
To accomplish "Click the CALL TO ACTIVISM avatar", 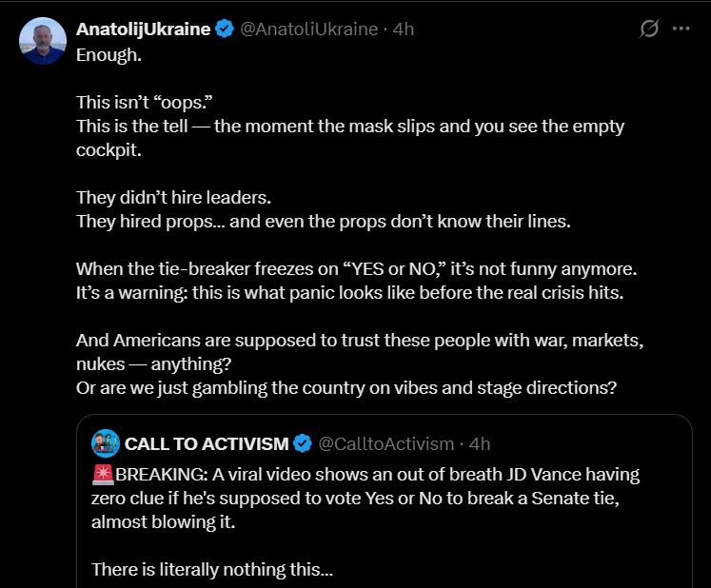I will (x=106, y=443).
